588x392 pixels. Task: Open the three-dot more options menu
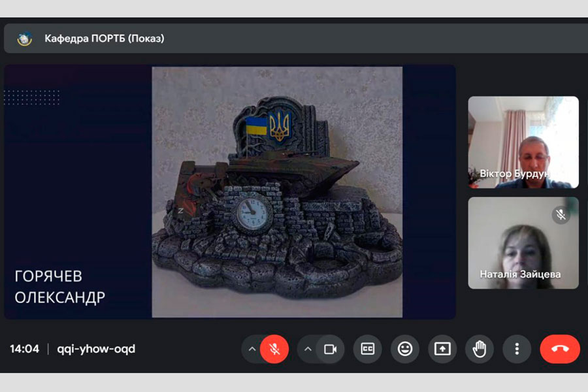pos(517,349)
